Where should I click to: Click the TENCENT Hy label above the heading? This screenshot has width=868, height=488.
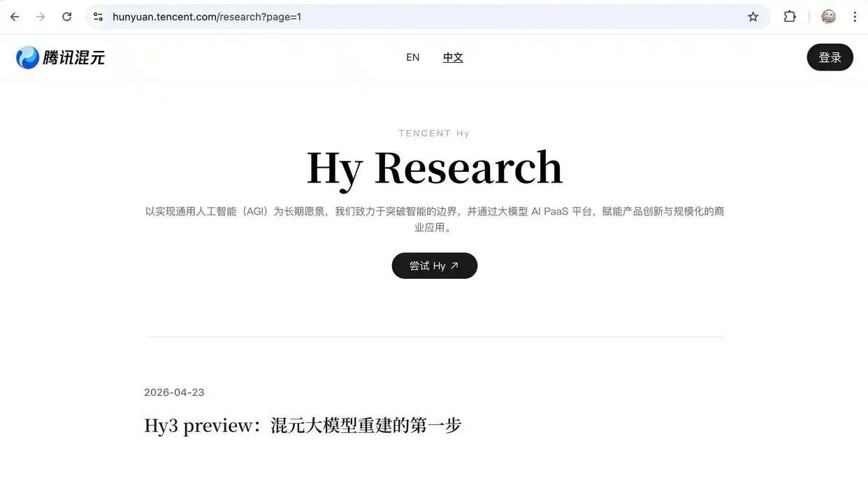[434, 133]
